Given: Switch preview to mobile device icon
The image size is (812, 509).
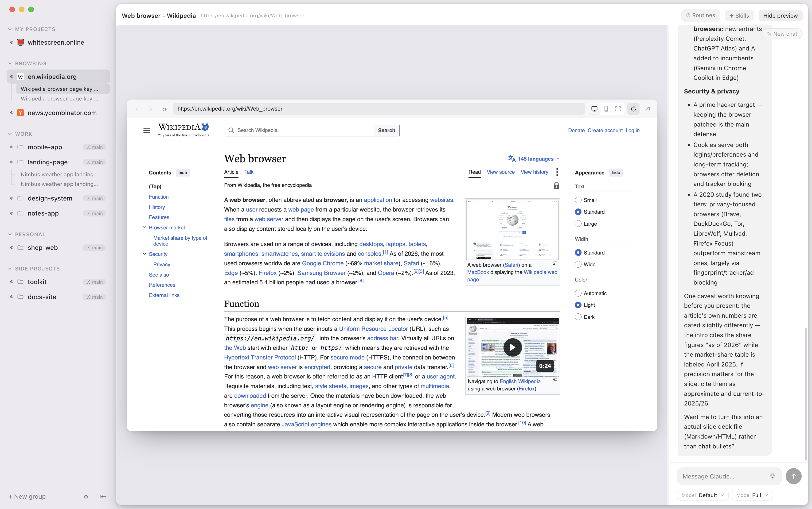Looking at the screenshot, I should [x=606, y=109].
